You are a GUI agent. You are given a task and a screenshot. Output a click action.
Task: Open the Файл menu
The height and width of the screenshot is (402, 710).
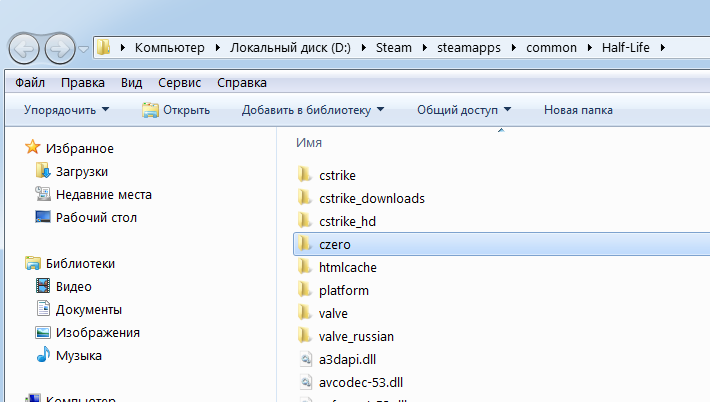click(30, 83)
